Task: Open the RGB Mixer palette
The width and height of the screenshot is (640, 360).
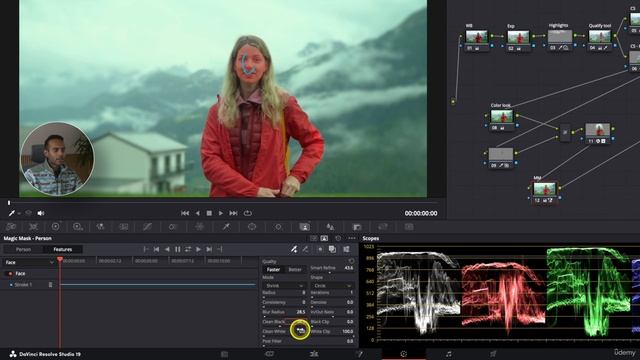Action: pyautogui.click(x=100, y=227)
